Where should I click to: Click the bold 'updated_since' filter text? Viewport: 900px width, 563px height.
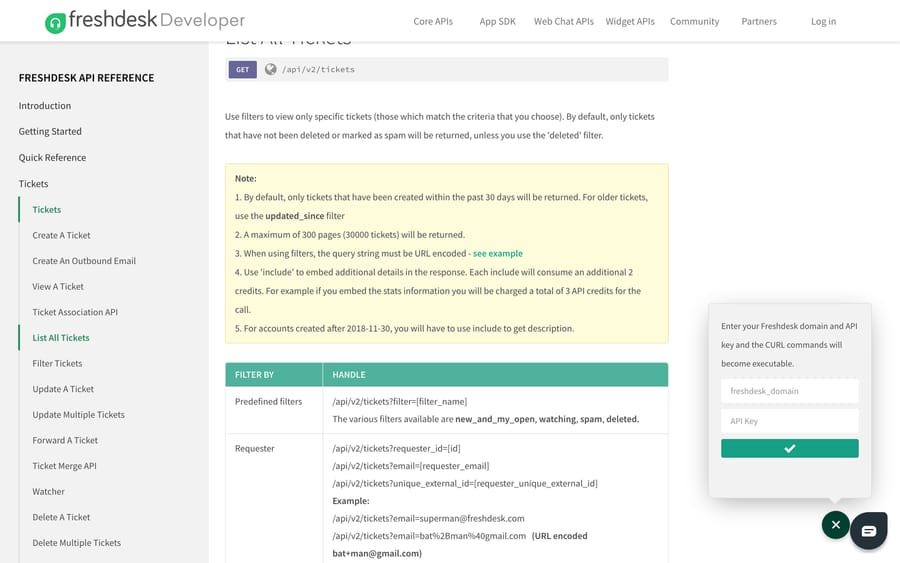(x=294, y=216)
